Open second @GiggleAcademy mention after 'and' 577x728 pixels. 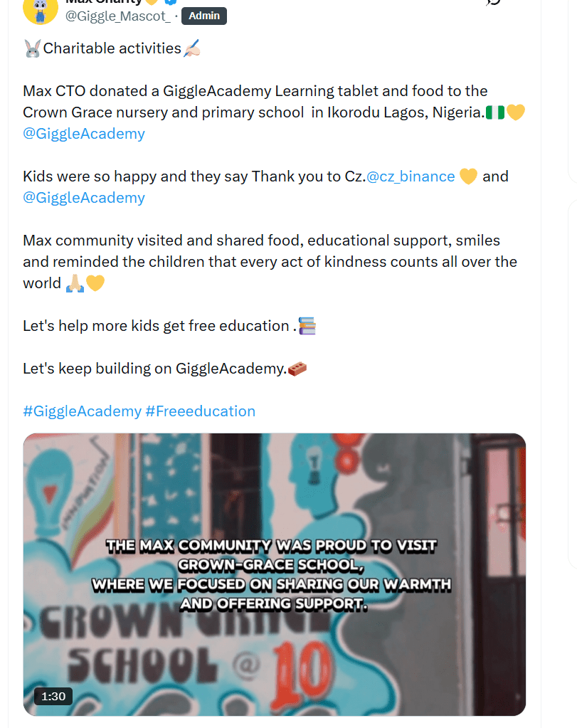coord(84,198)
